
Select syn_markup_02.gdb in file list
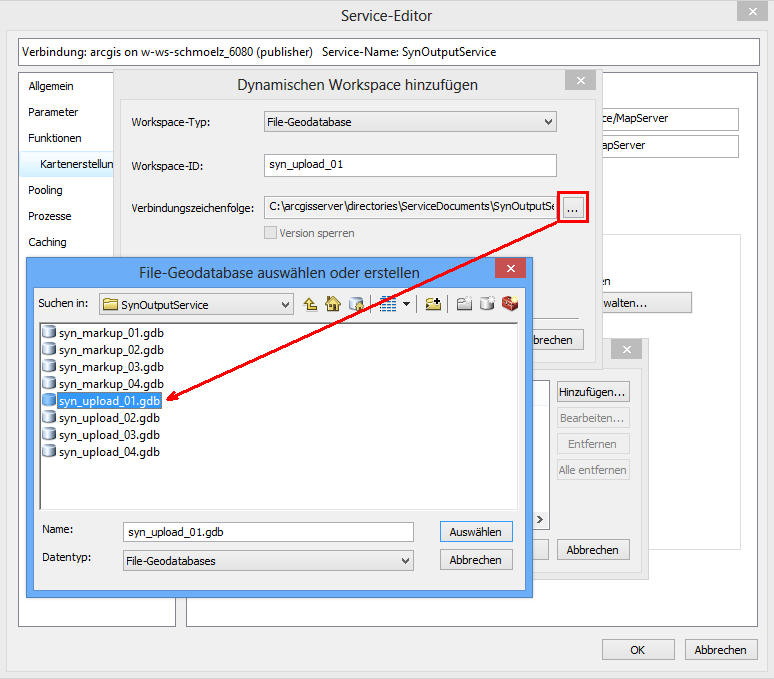click(111, 350)
